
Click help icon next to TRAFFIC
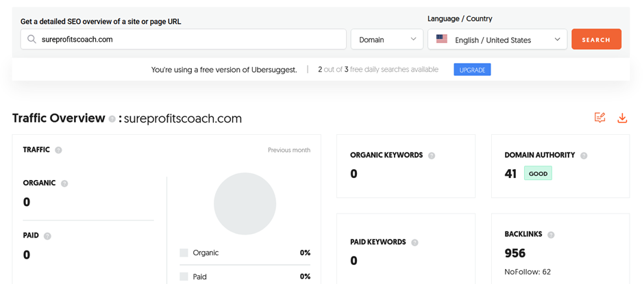(58, 150)
